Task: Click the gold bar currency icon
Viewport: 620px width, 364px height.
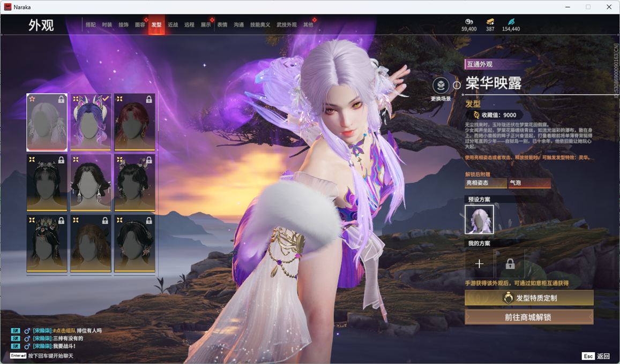Action: coord(490,21)
